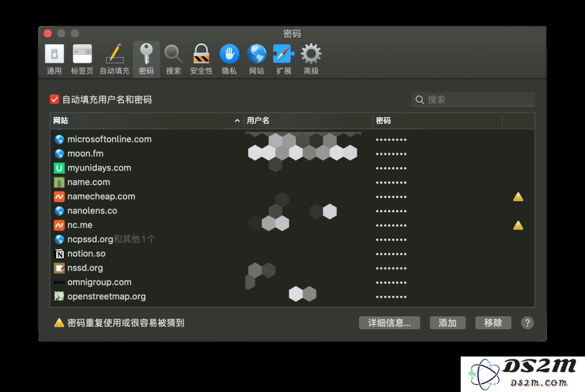585x392 pixels.
Task: Select the microsoftonline.com website name
Action: pos(109,139)
